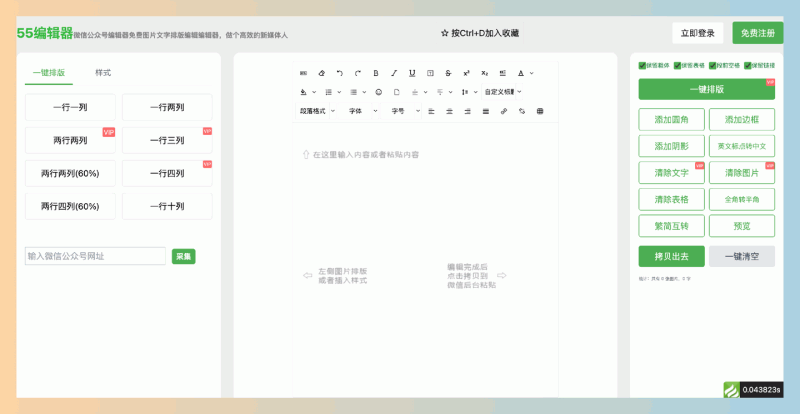800x414 pixels.
Task: Click the green 一键排版 VIP button
Action: [x=707, y=89]
